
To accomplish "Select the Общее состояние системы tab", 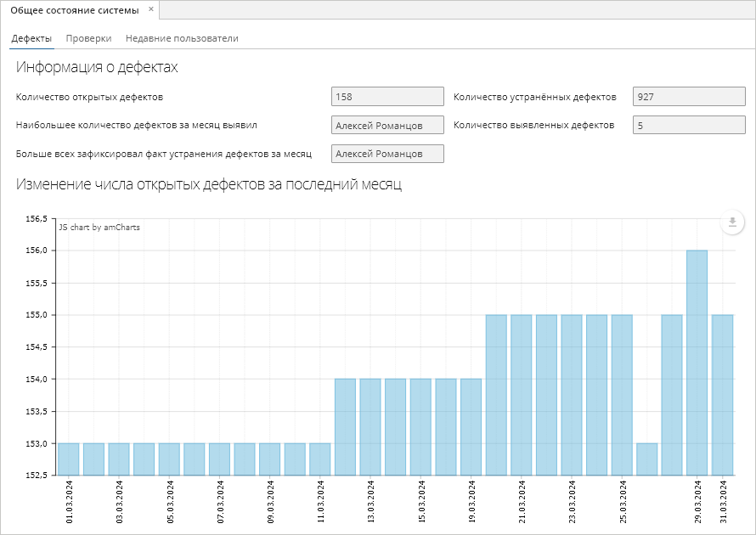I will click(x=75, y=10).
